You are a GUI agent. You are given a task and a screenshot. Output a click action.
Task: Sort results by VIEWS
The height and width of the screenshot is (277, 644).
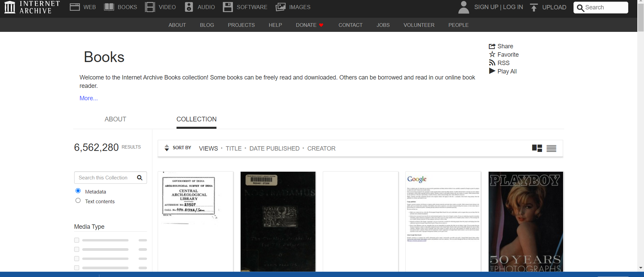[x=208, y=149]
